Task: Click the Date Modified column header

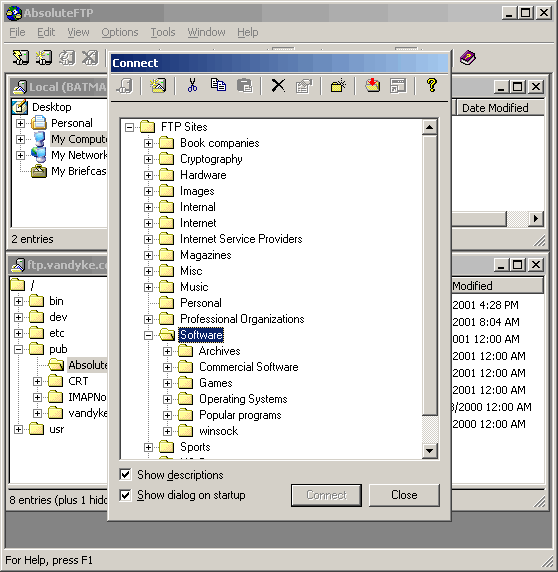Action: [x=500, y=108]
